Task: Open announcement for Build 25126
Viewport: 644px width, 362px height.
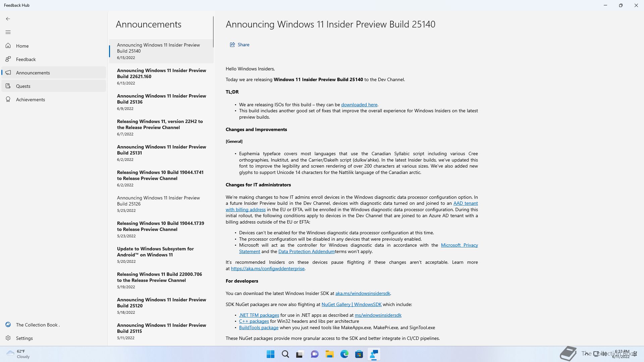Action: coord(161,204)
